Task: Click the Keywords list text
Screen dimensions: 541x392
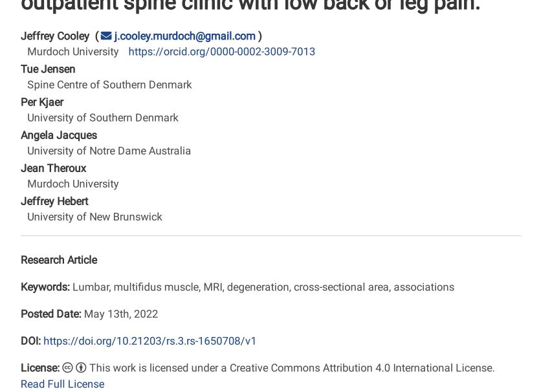Action: (x=263, y=287)
